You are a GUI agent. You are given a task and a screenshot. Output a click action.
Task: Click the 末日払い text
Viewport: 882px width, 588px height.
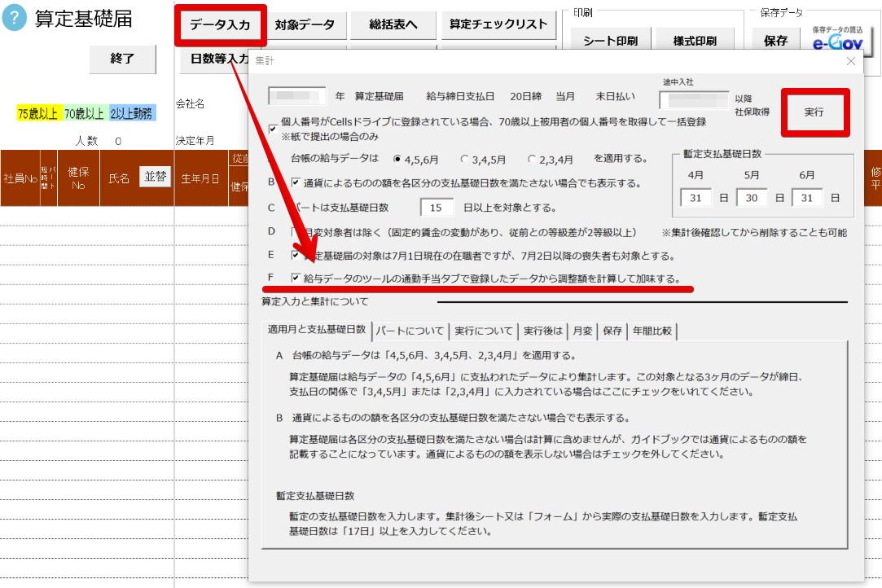(616, 96)
